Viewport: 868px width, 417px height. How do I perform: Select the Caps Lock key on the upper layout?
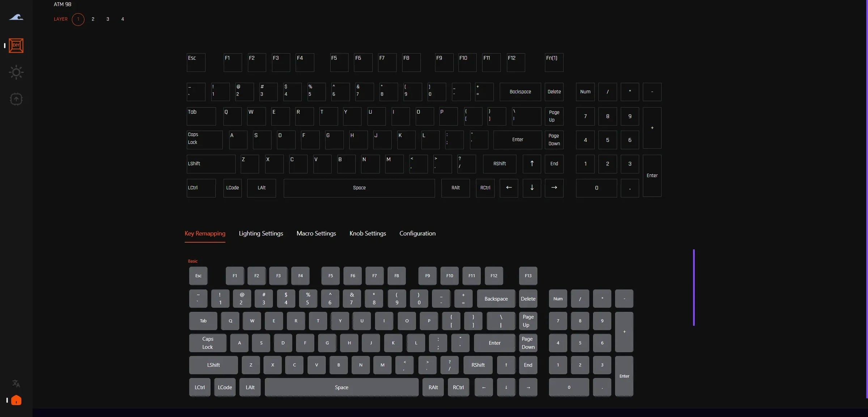coord(204,140)
